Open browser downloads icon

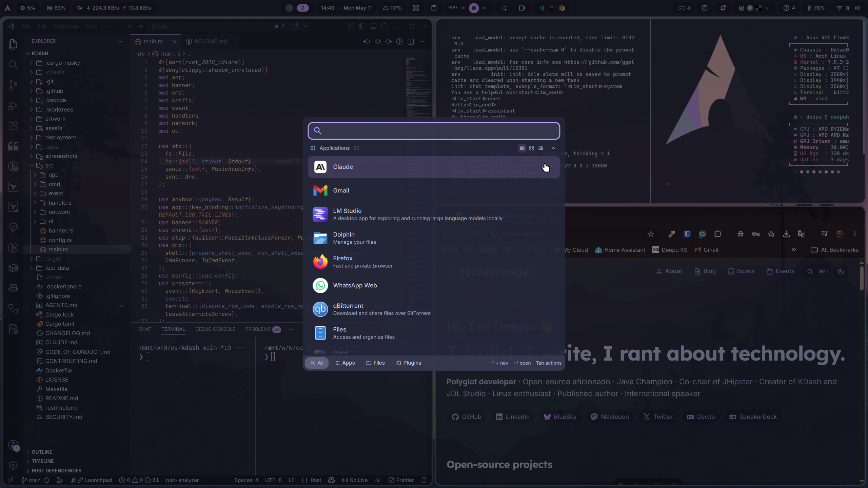click(786, 234)
